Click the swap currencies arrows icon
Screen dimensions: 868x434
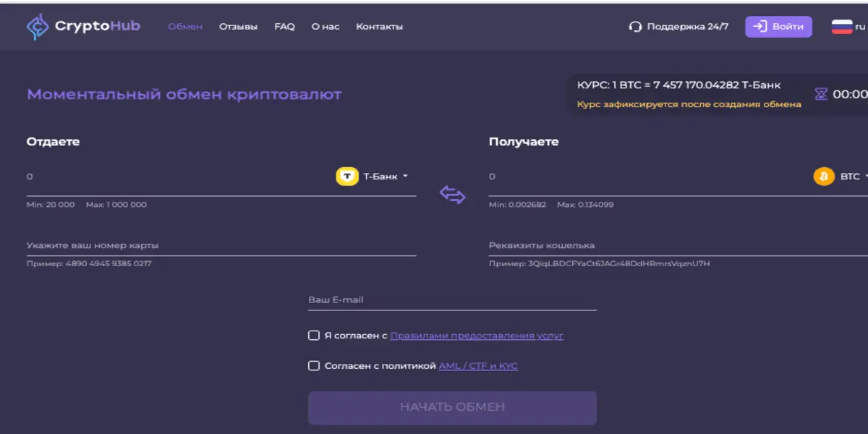click(453, 193)
